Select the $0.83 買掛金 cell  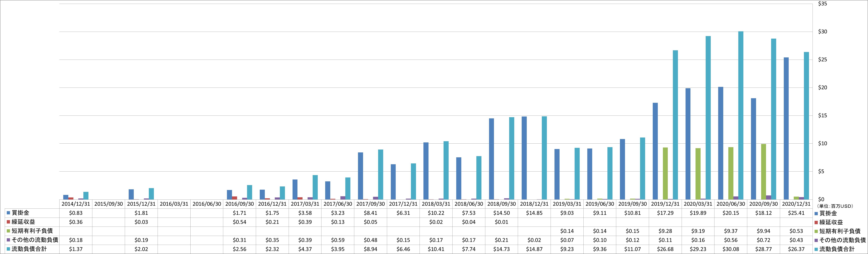[76, 213]
